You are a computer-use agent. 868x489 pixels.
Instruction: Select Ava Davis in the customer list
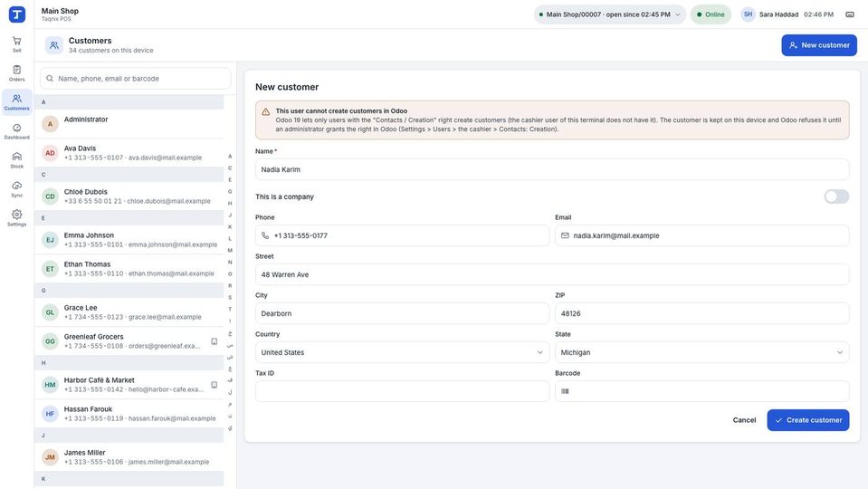129,153
